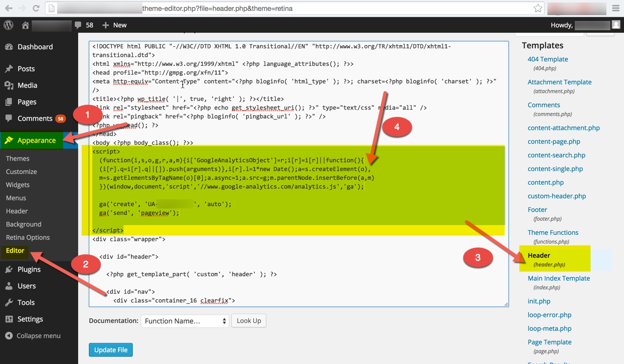Click the New content plus button
The height and width of the screenshot is (364, 624).
[114, 25]
